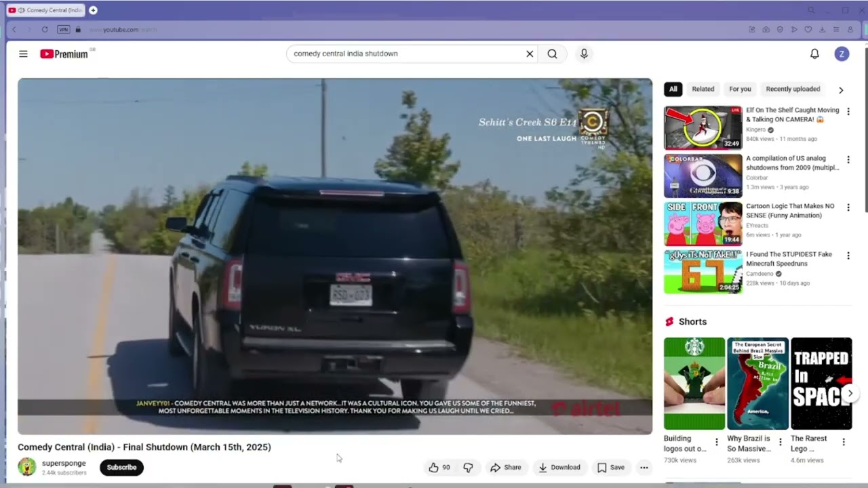The width and height of the screenshot is (868, 488).
Task: Subscribe to the superspongе channel
Action: tap(121, 467)
